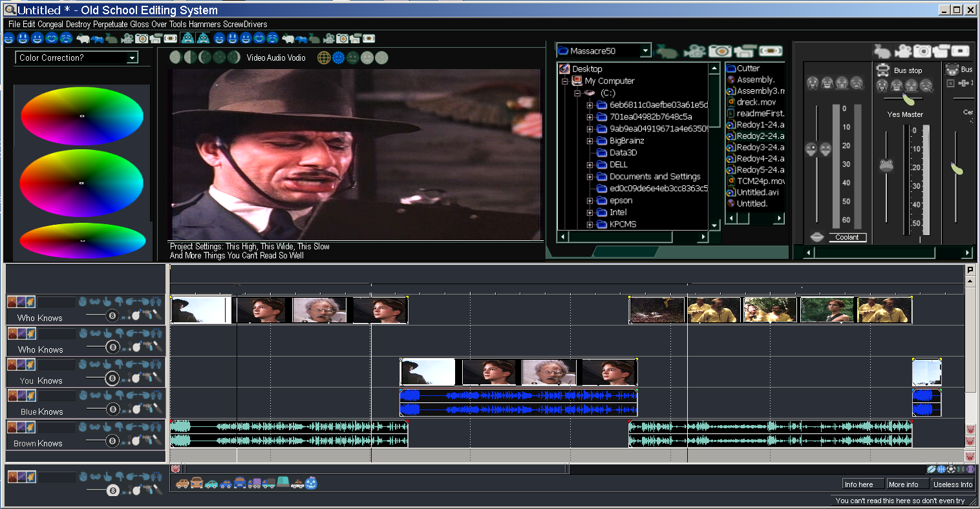980x509 pixels.
Task: Open the Destroy menu
Action: [x=78, y=24]
